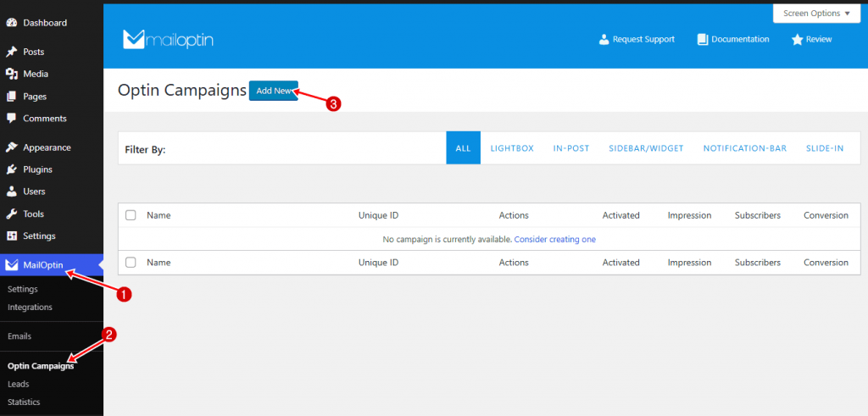868x416 pixels.
Task: Open the Statistics submenu item
Action: click(x=24, y=402)
